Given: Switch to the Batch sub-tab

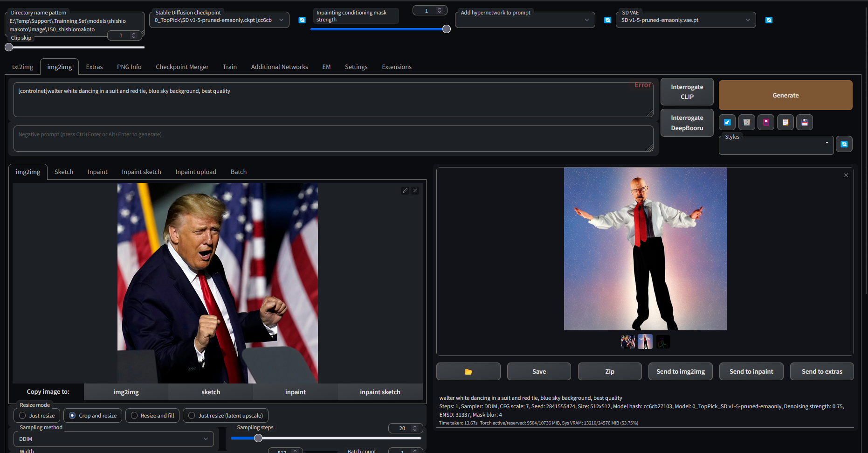Looking at the screenshot, I should (x=239, y=172).
